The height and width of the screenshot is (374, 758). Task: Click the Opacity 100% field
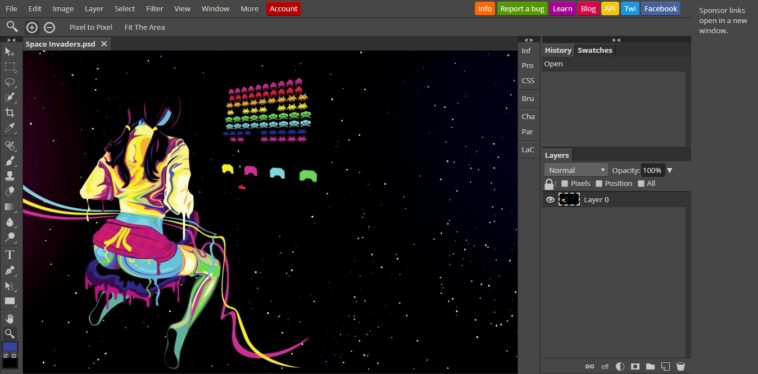(652, 170)
